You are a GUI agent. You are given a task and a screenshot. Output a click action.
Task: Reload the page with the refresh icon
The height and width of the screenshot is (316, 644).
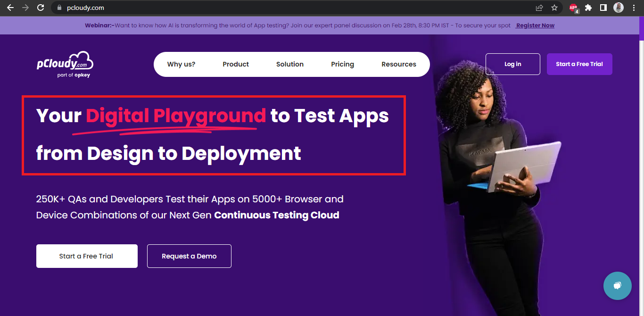tap(41, 8)
